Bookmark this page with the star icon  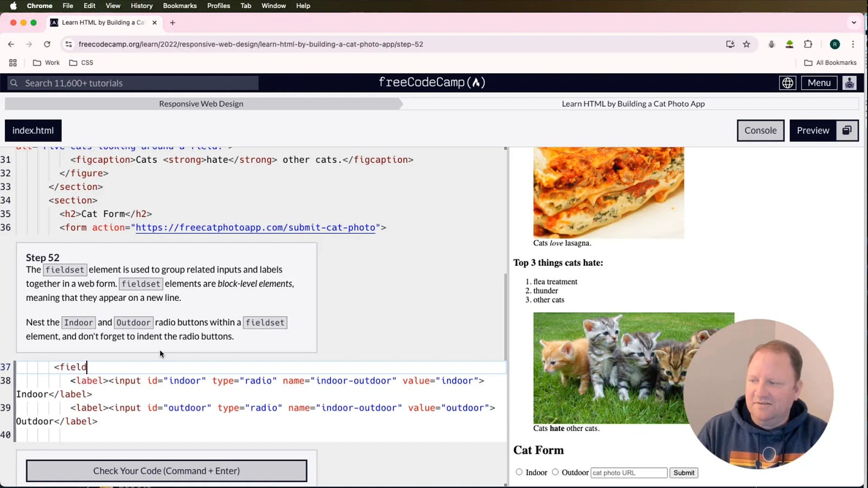coord(746,44)
